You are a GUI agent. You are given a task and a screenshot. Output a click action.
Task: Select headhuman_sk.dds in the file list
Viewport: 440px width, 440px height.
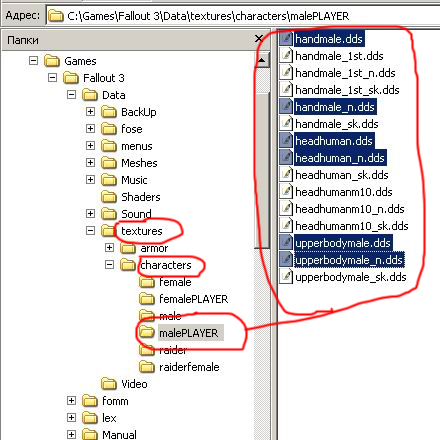coord(342,175)
